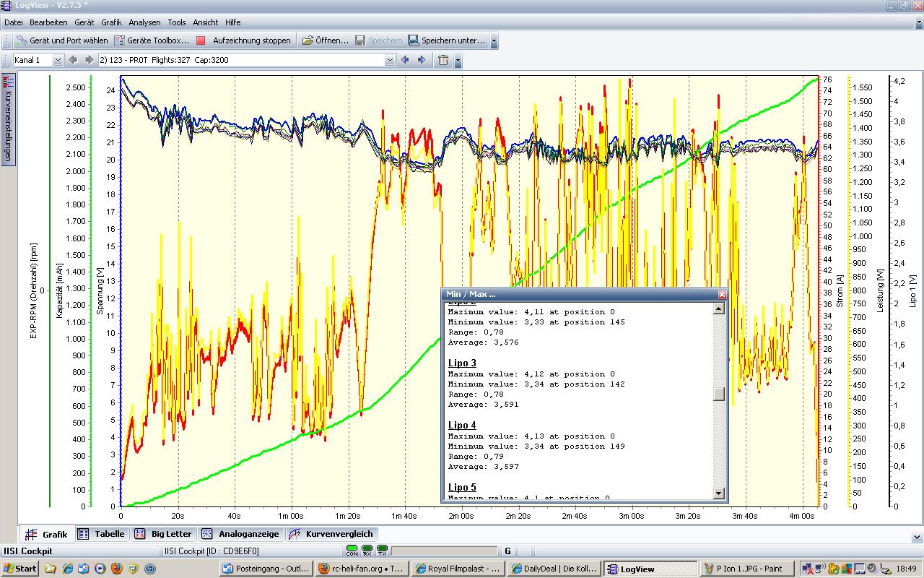The width and height of the screenshot is (924, 578).
Task: Open Royal Filmpalast taskbar button
Action: coord(458,569)
